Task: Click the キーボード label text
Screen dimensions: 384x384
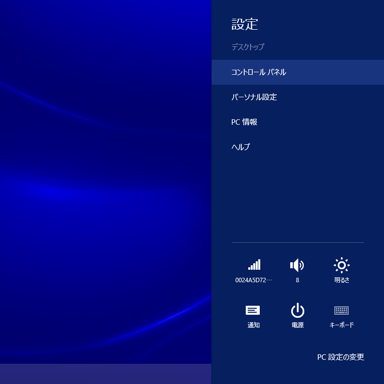Action: tap(342, 325)
